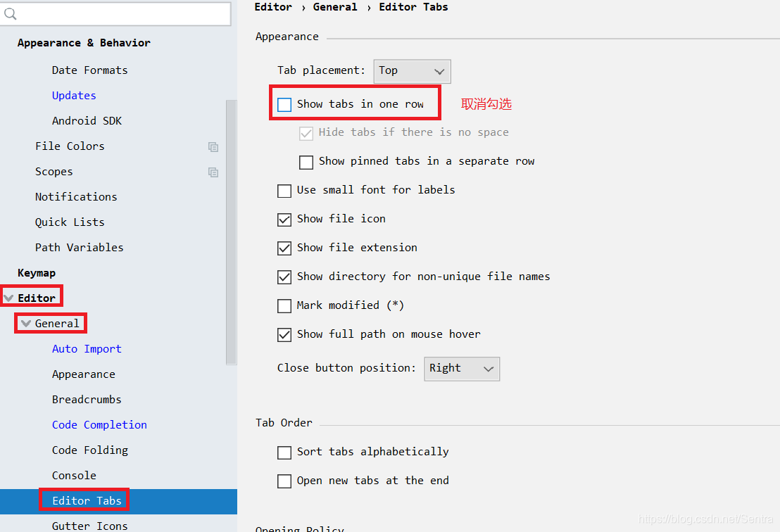The height and width of the screenshot is (532, 780).
Task: Enable Mark modified (*) checkbox
Action: tap(284, 306)
